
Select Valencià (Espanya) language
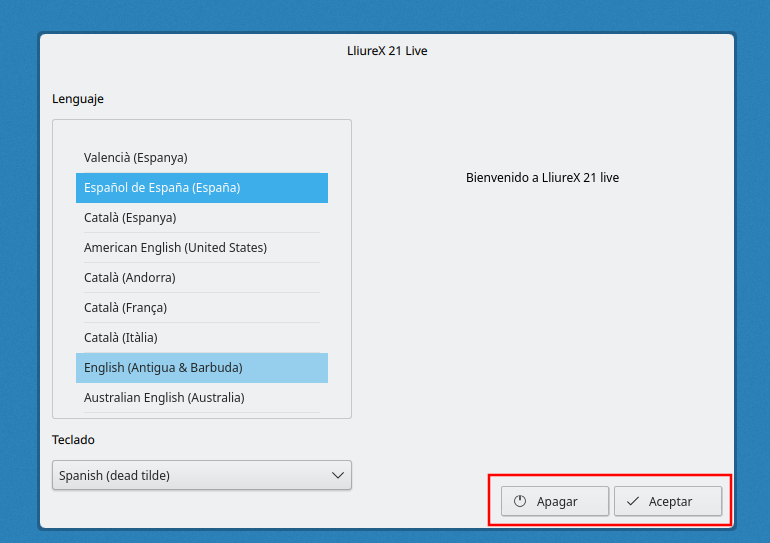(x=136, y=157)
